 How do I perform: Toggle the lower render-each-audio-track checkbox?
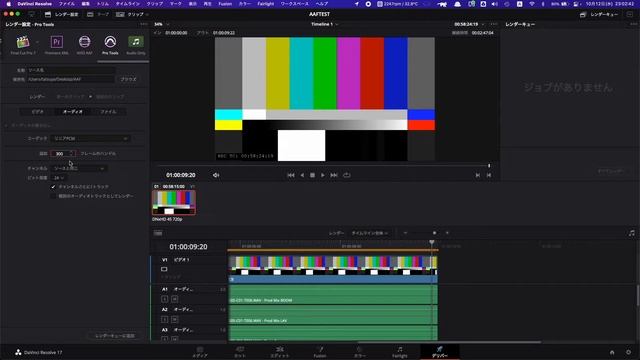click(53, 196)
